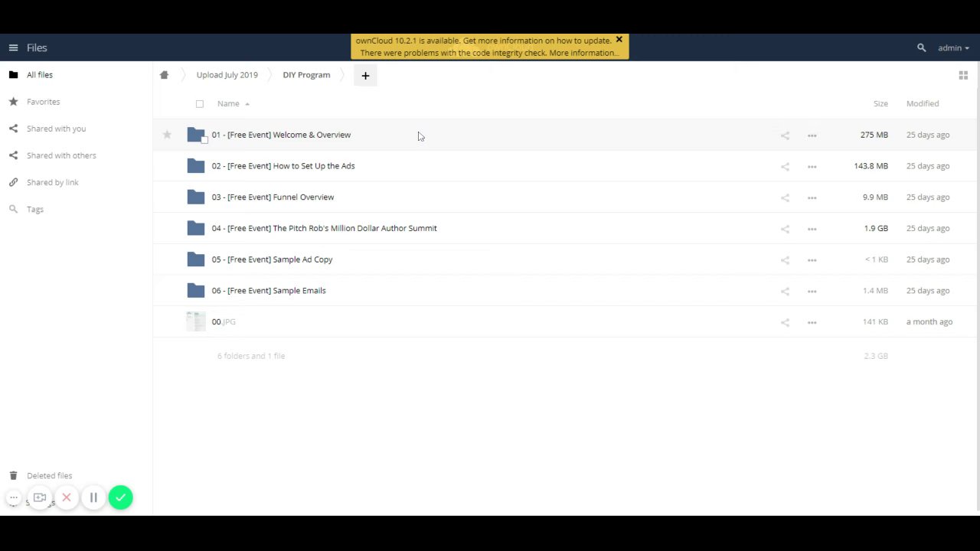Switch to grid view
Viewport: 980px width, 551px height.
[x=963, y=75]
